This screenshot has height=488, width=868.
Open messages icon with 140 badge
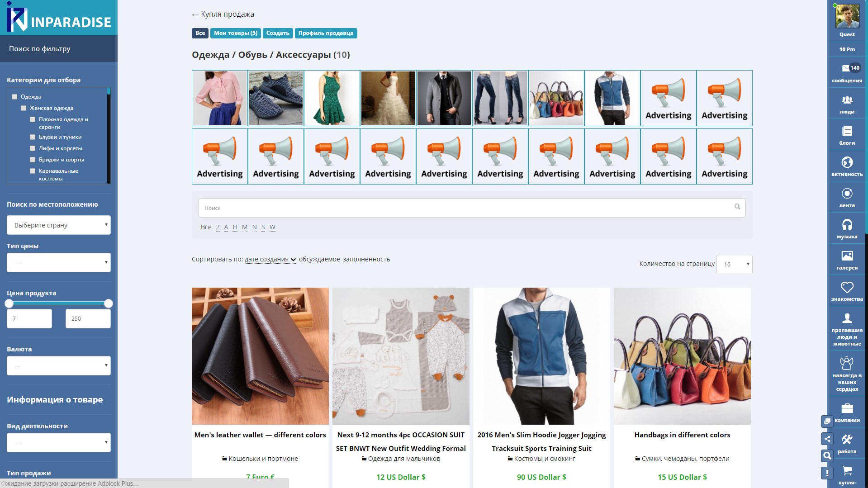coord(846,69)
